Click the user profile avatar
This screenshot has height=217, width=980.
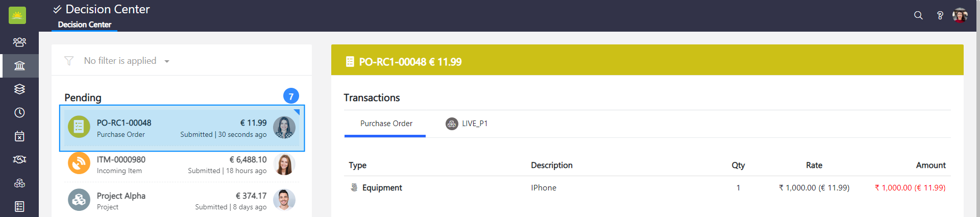pos(960,15)
